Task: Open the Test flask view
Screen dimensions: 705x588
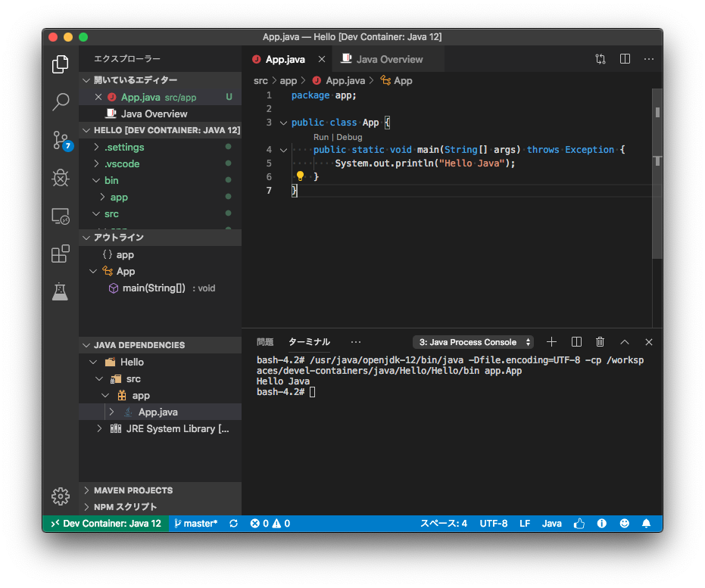Action: (x=61, y=291)
